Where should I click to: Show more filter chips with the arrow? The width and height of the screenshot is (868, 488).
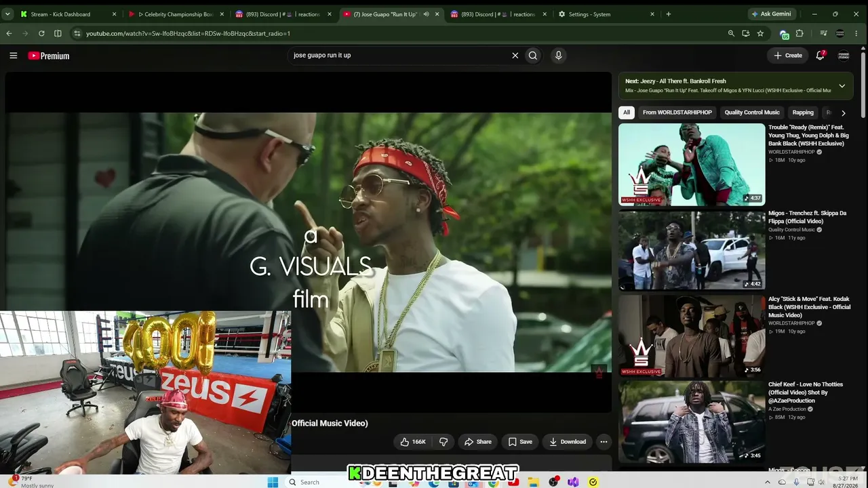point(843,113)
